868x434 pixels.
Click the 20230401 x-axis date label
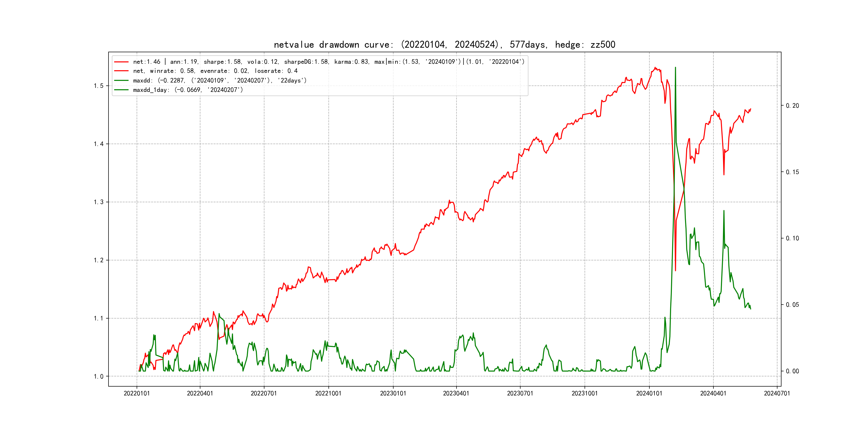pos(456,394)
